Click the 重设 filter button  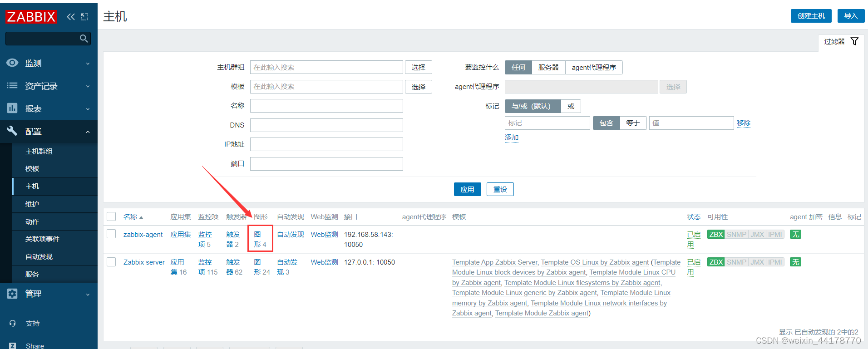coord(500,189)
